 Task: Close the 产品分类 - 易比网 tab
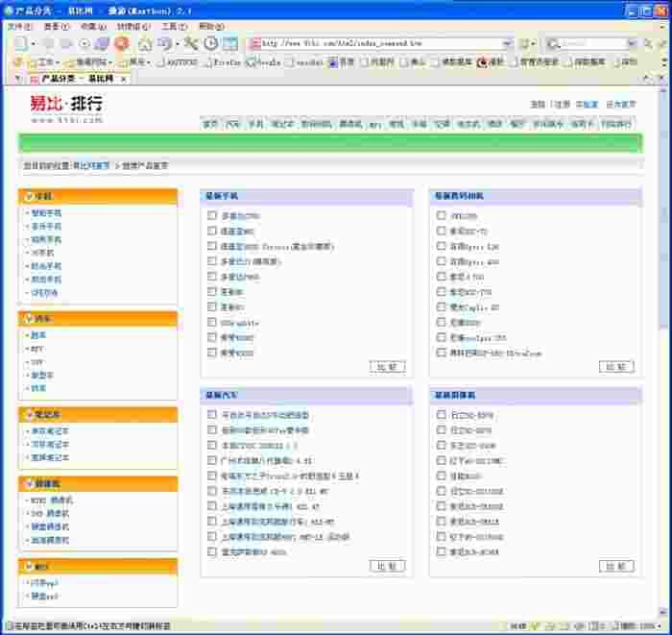tap(124, 79)
